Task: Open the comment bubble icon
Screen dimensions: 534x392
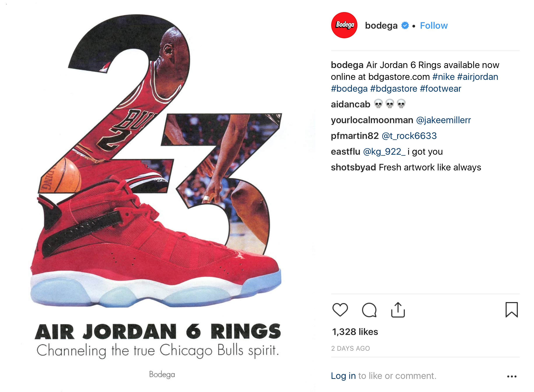Action: pos(369,310)
